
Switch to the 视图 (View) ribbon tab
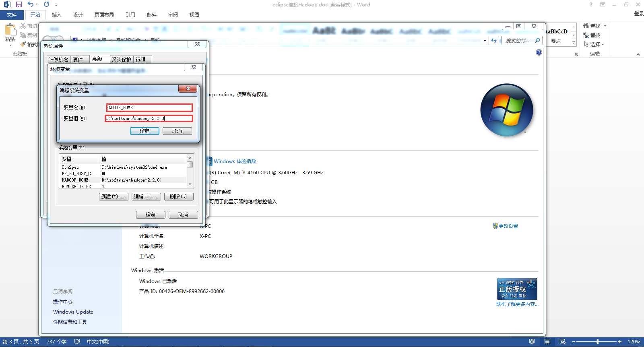(x=194, y=15)
